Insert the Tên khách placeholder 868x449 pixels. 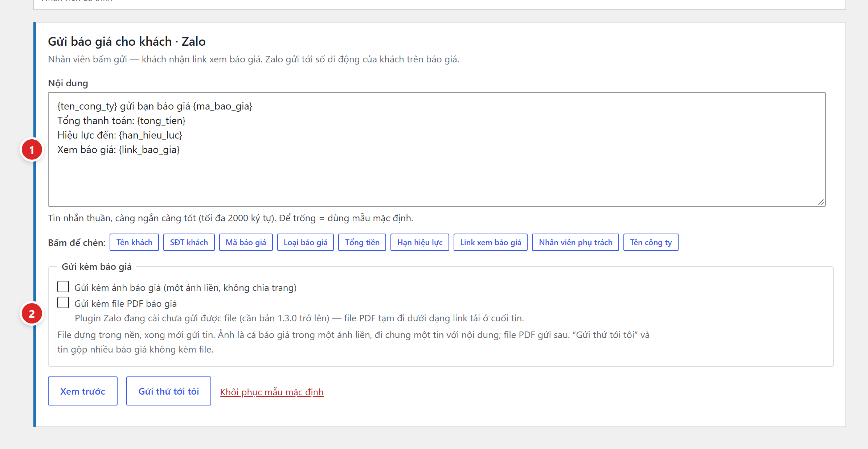coord(134,242)
